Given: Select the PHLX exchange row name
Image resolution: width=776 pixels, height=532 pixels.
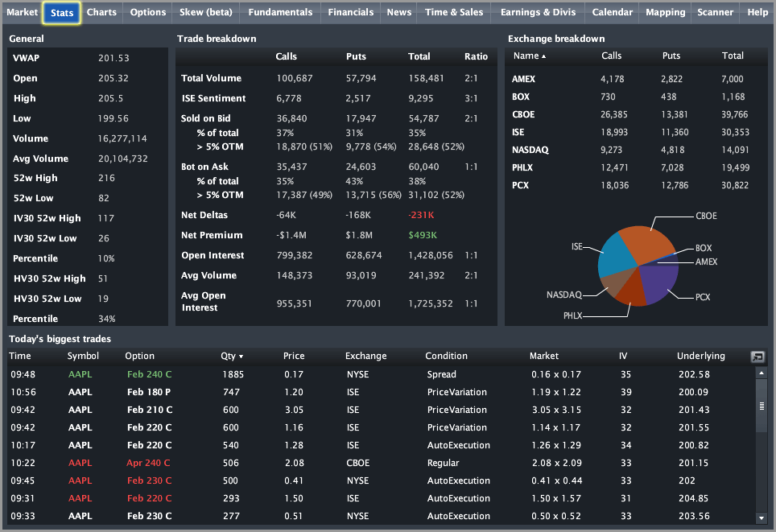Looking at the screenshot, I should click(522, 167).
